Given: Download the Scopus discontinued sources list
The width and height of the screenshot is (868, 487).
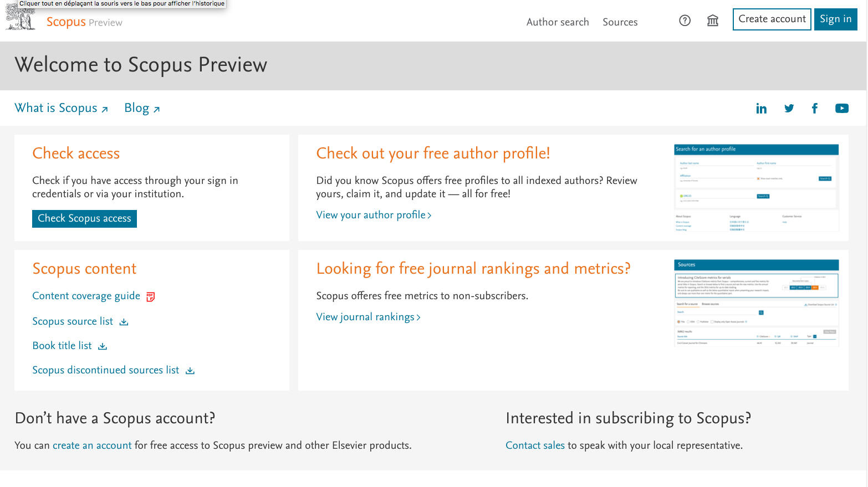Looking at the screenshot, I should click(x=190, y=371).
